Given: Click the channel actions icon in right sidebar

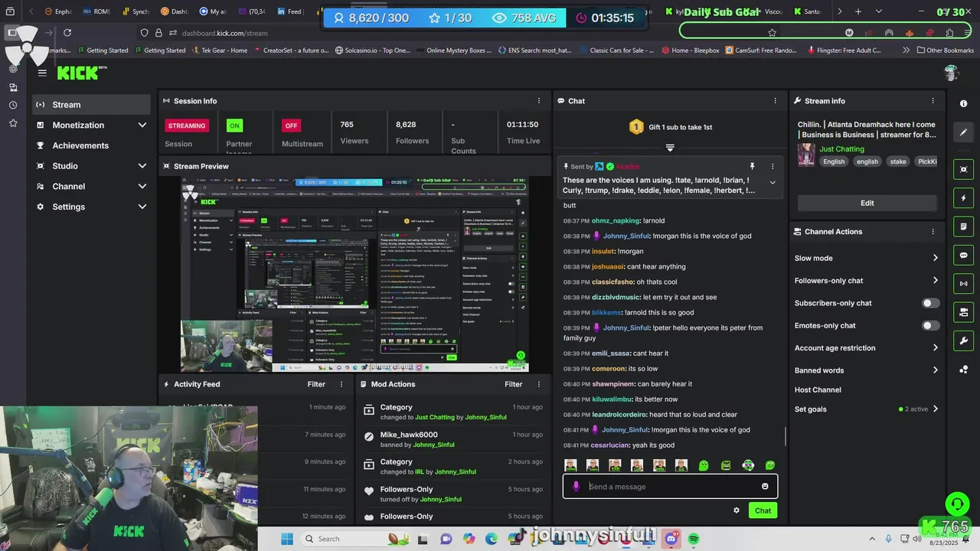Looking at the screenshot, I should click(963, 312).
